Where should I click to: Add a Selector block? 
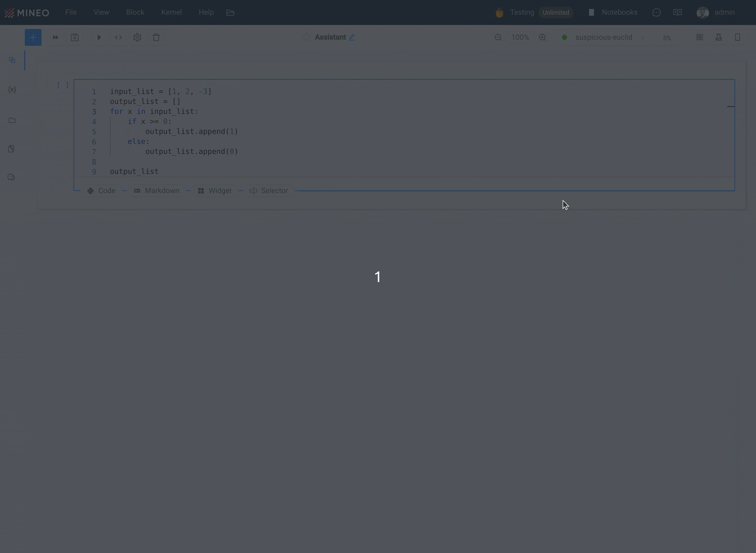pos(269,190)
